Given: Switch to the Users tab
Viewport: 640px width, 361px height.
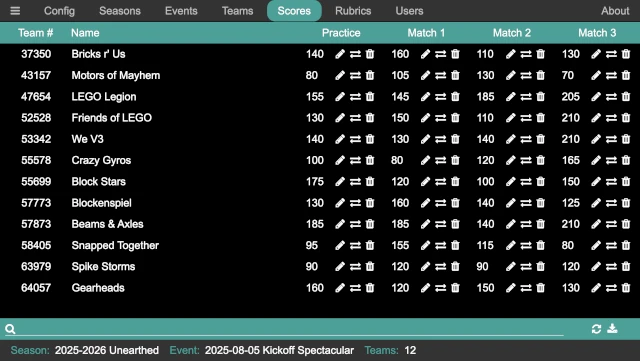Looking at the screenshot, I should click(x=409, y=11).
